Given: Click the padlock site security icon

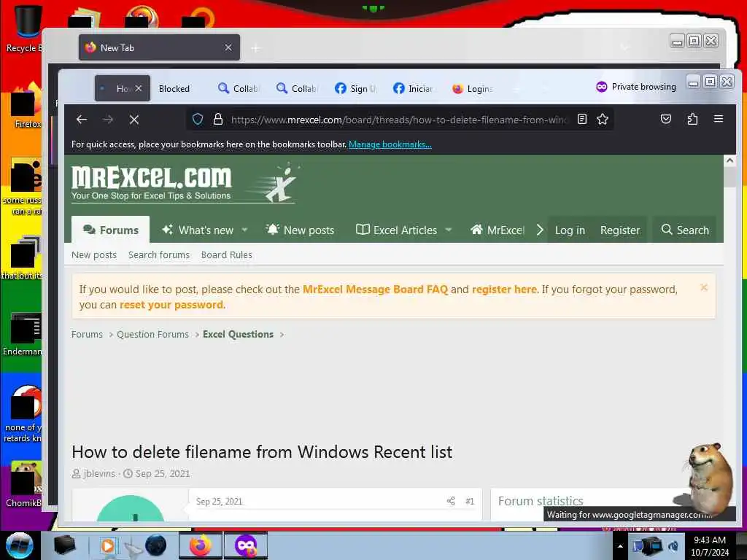Looking at the screenshot, I should [x=218, y=119].
